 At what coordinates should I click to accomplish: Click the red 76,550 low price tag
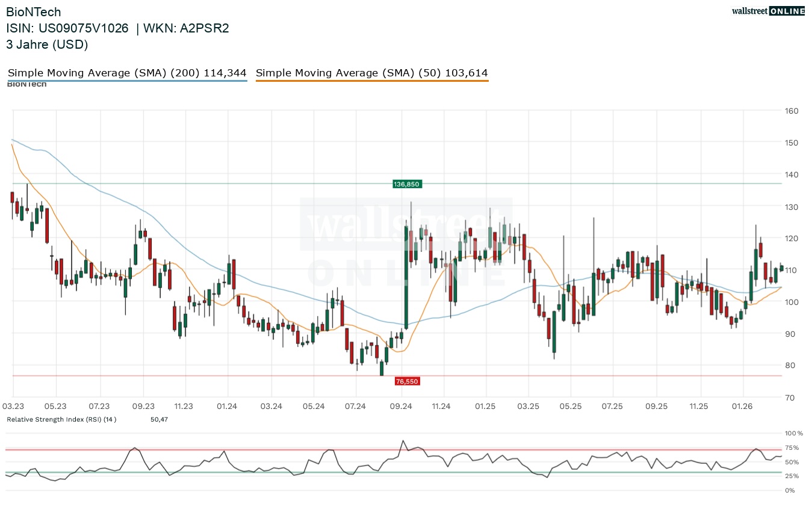(x=407, y=381)
